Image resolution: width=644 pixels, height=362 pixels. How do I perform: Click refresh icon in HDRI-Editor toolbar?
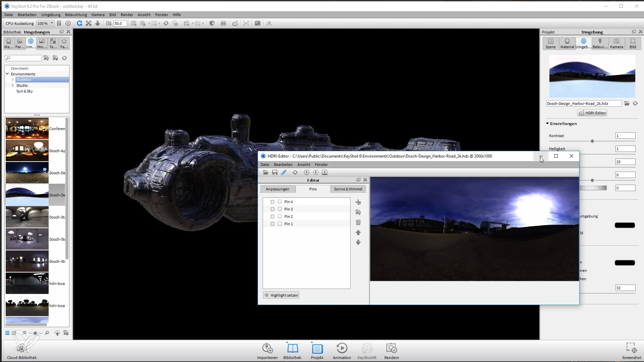pos(295,172)
